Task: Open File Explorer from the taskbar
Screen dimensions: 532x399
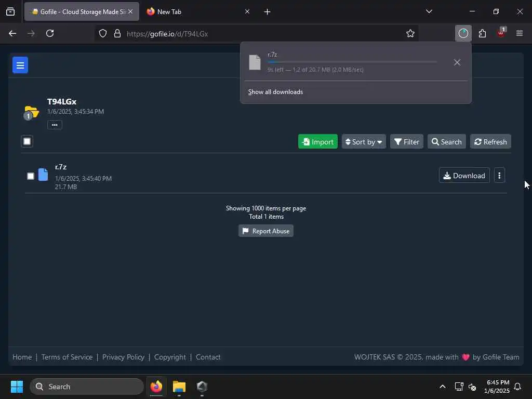Action: coord(179,387)
